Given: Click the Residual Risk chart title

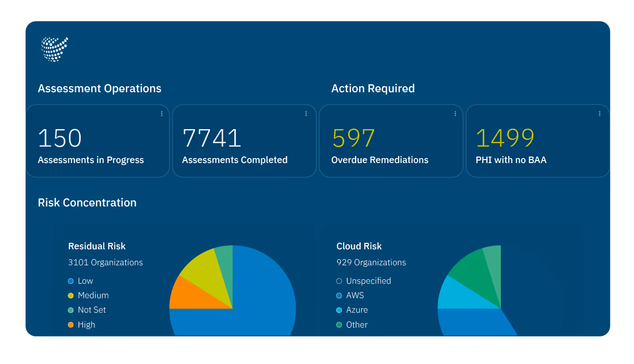Looking at the screenshot, I should 97,246.
